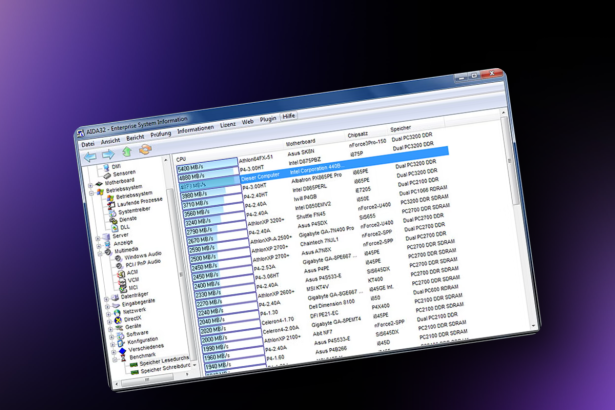Select the nForce3Pro-150 chipset cell

367,143
